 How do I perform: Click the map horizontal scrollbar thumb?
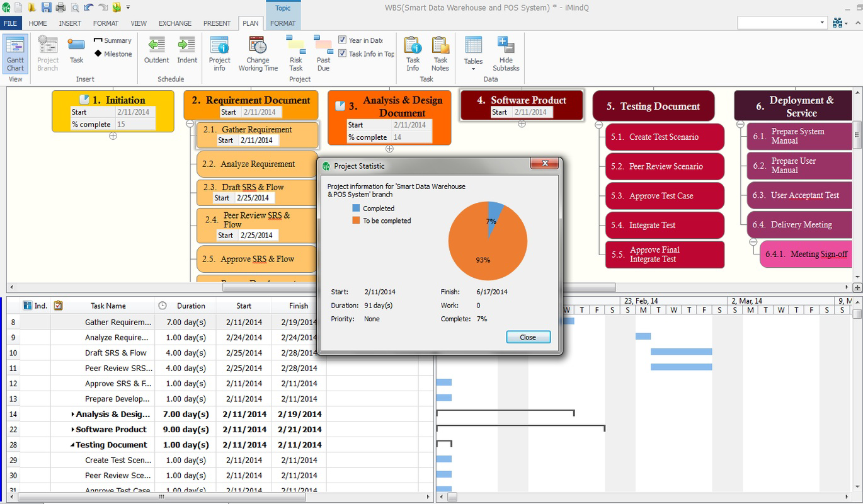pos(419,287)
